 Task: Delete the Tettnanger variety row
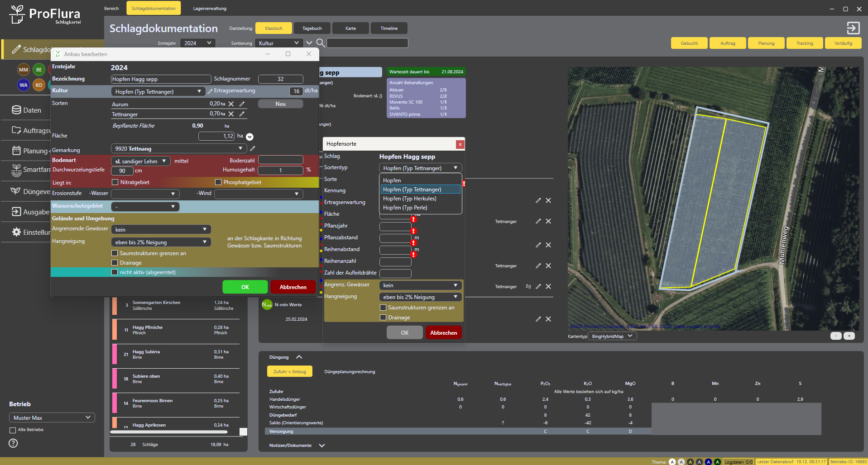(x=231, y=114)
